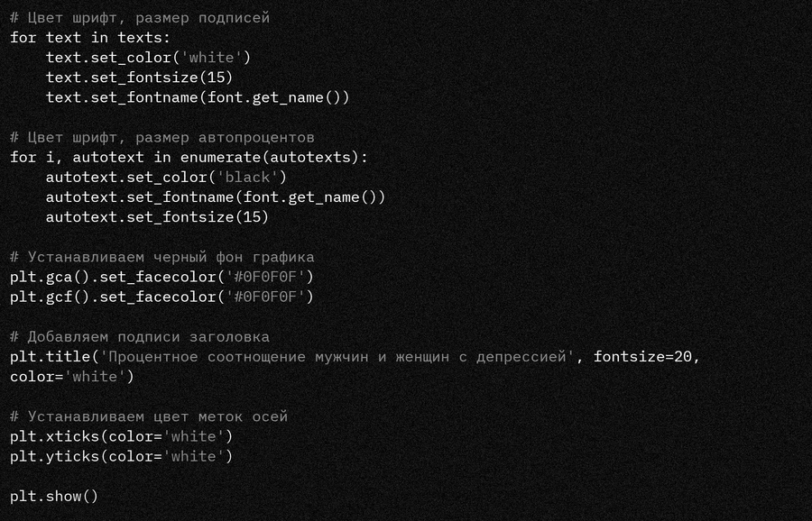
Task: Click the plt.gca().set_facecolor line
Action: [x=161, y=277]
